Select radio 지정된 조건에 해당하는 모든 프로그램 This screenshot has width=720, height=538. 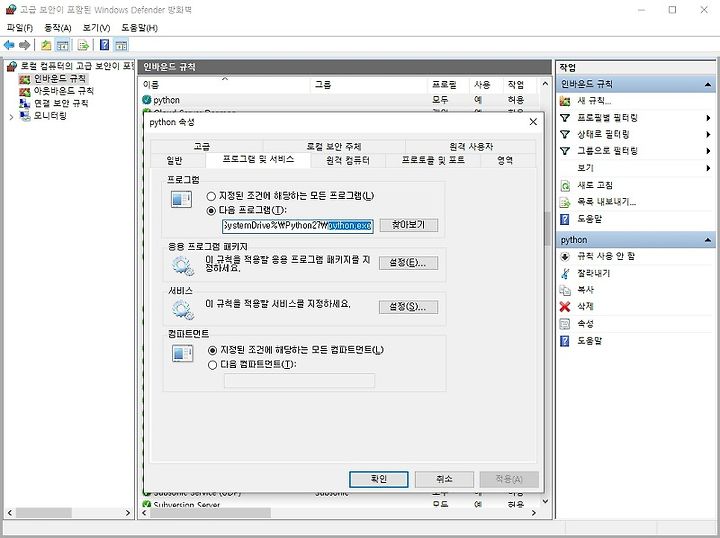(211, 196)
